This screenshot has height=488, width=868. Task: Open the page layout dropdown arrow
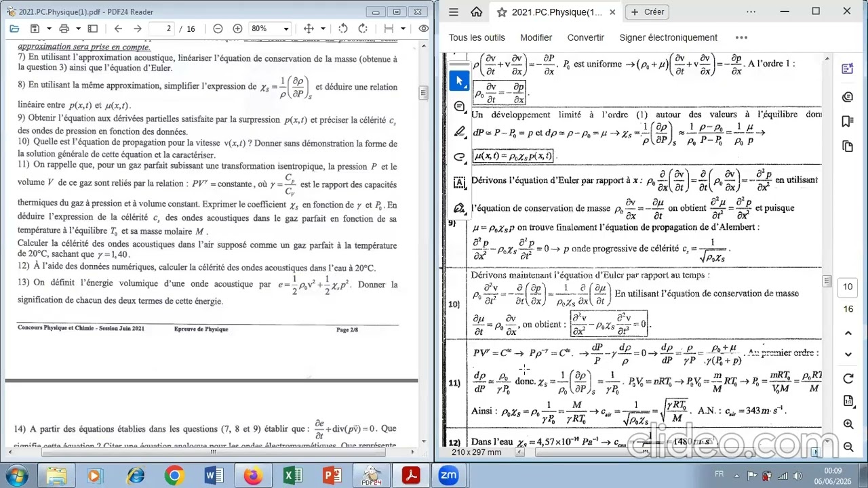403,28
